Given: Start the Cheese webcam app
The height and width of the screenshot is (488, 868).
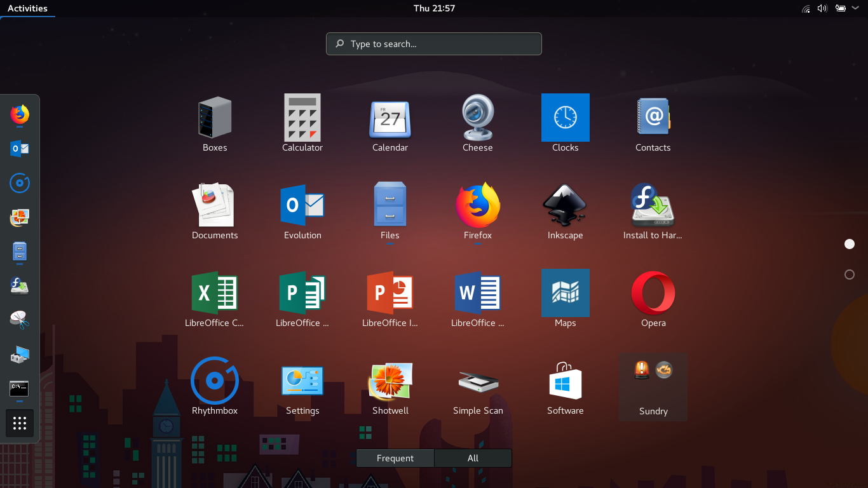Looking at the screenshot, I should click(x=478, y=119).
